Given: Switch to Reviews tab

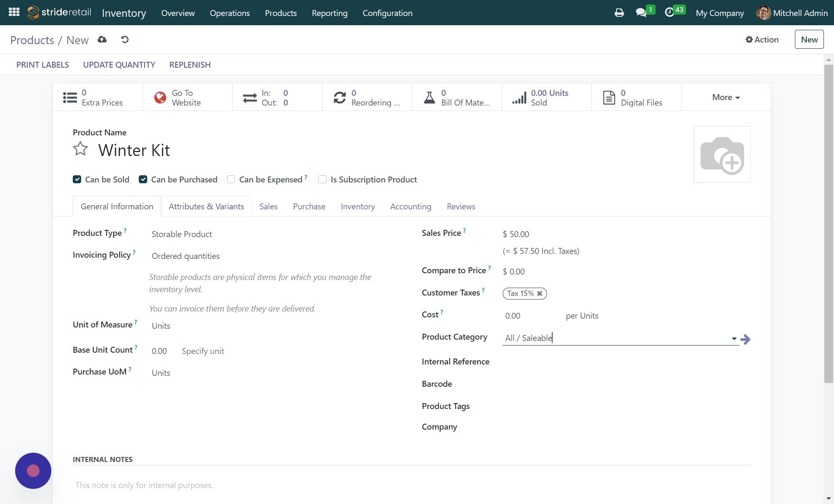Looking at the screenshot, I should pos(461,206).
